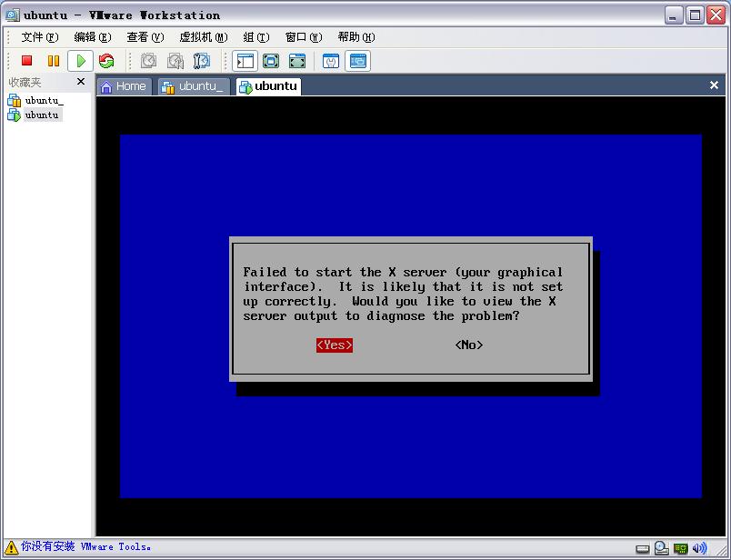Choose <No> in the X server dialog

[469, 345]
